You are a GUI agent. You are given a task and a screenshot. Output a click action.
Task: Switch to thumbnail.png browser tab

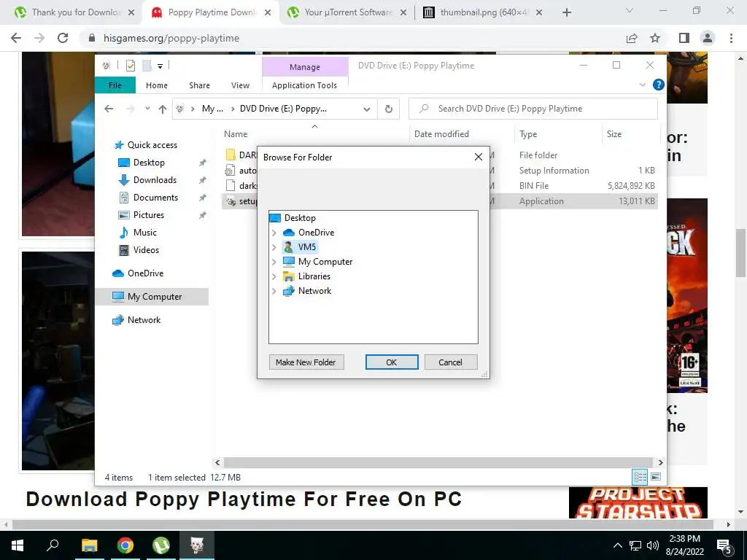[482, 12]
